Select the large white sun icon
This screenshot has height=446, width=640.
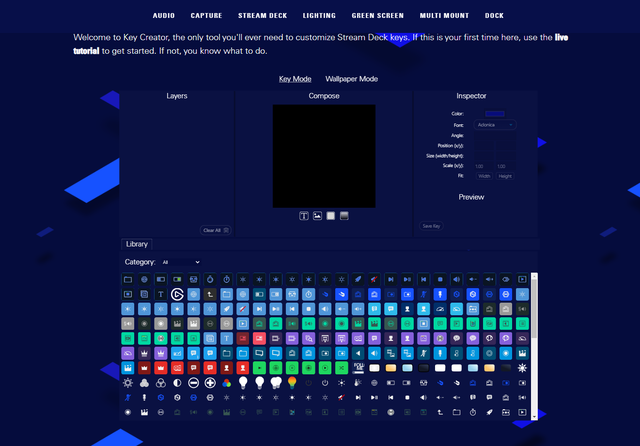pos(522,368)
